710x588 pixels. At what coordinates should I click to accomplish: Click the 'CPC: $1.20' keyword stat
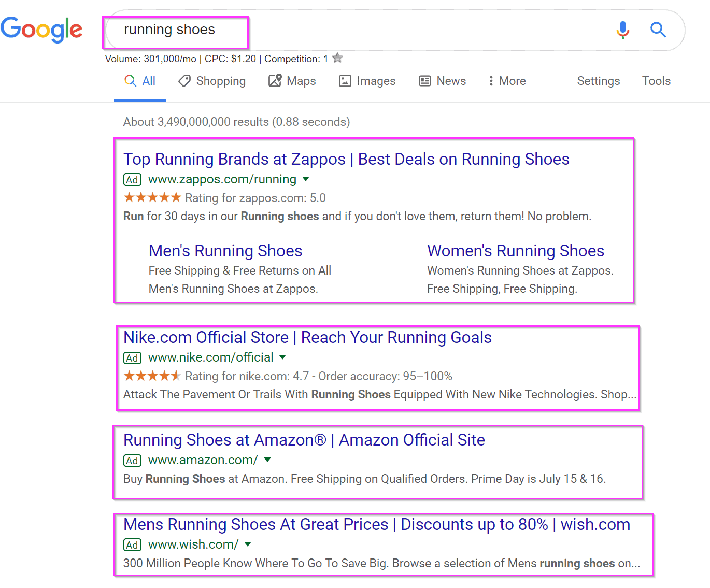point(230,59)
